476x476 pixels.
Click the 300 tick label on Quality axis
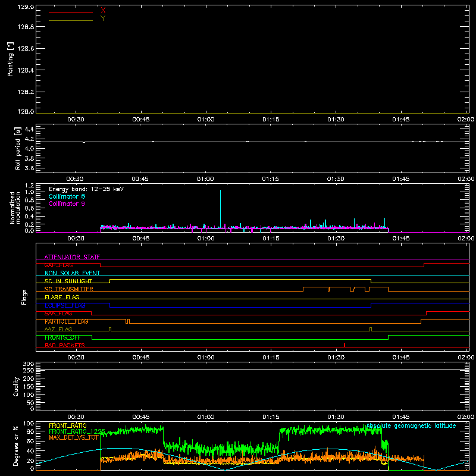point(29,364)
